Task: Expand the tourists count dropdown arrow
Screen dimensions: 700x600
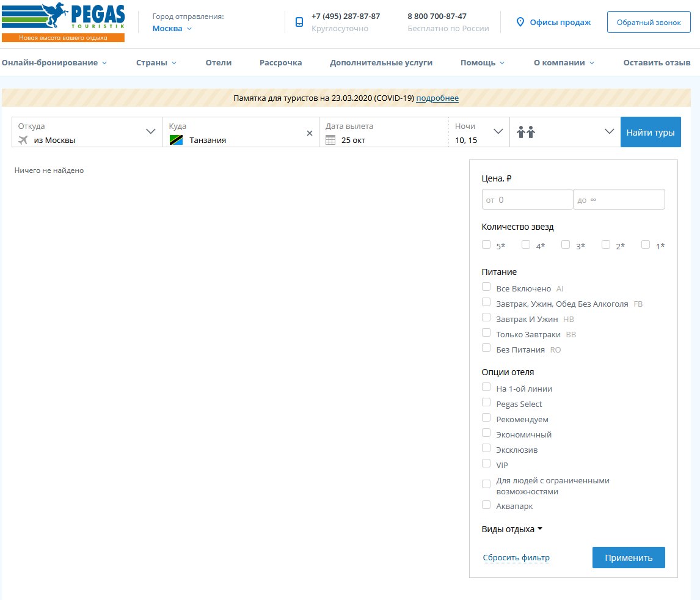Action: pos(609,131)
